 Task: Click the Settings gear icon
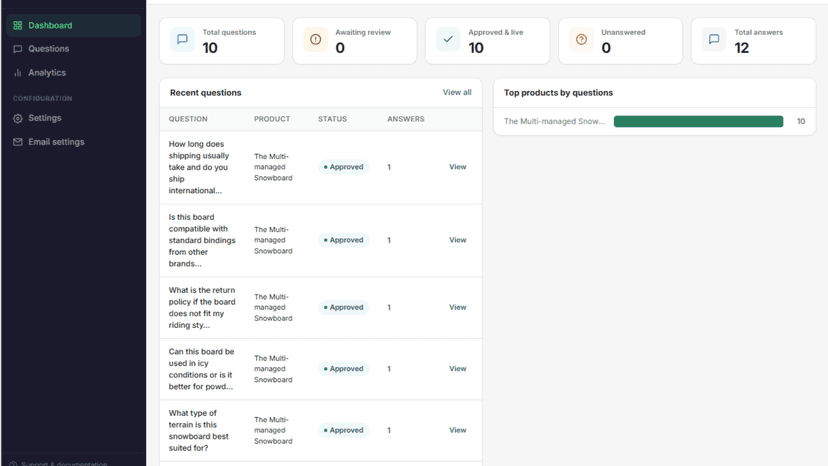click(x=17, y=118)
